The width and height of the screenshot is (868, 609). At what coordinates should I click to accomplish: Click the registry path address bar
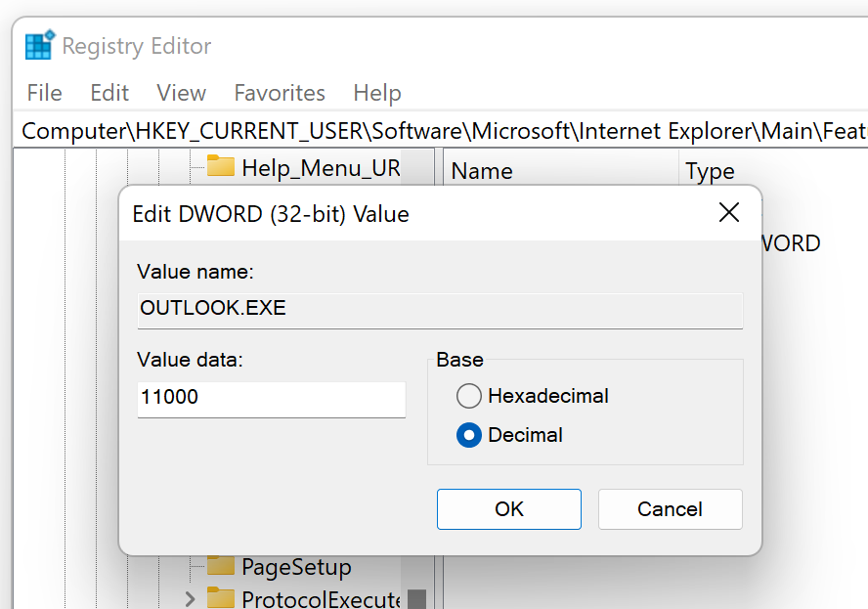441,131
